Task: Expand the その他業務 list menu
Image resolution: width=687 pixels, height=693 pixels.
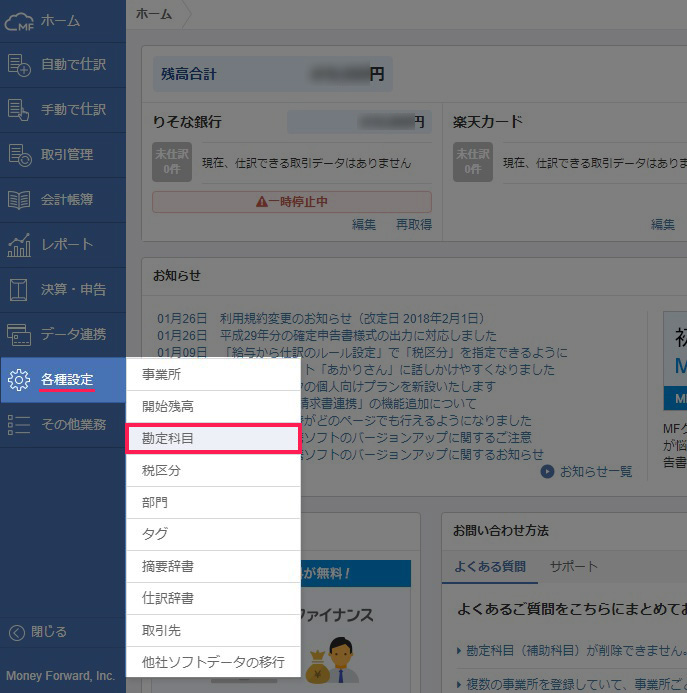Action: click(x=19, y=424)
